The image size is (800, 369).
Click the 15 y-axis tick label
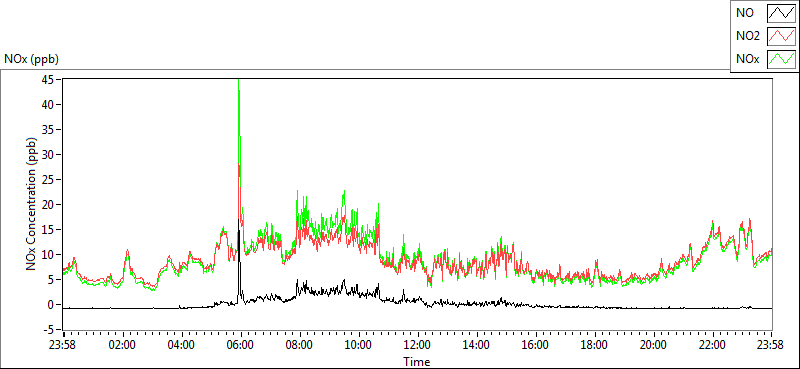(47, 230)
